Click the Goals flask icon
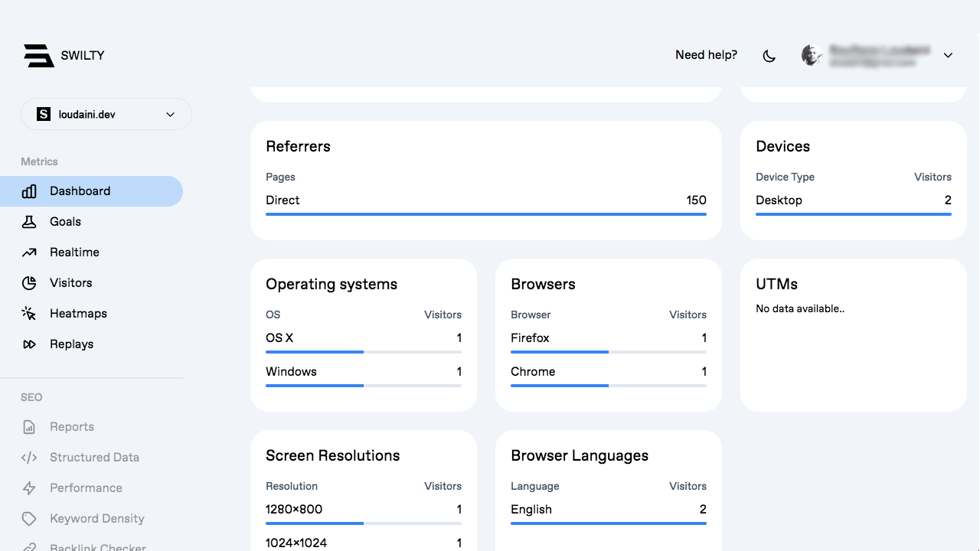Image resolution: width=980 pixels, height=551 pixels. click(x=29, y=222)
